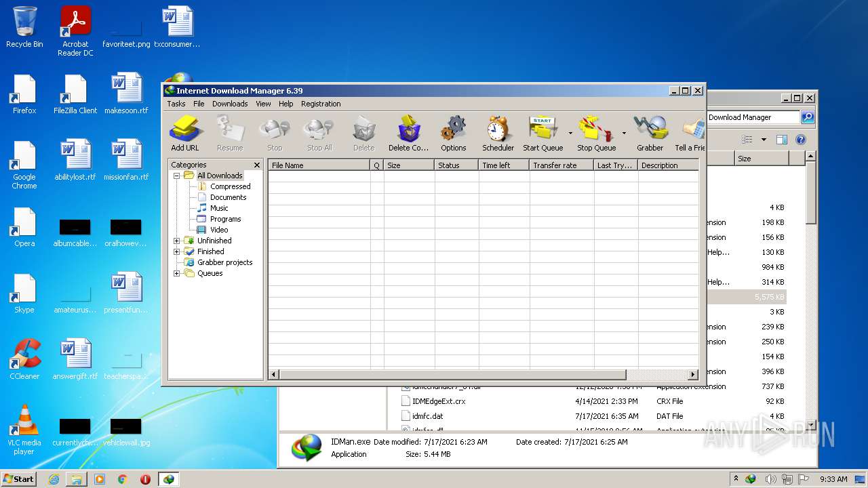Viewport: 868px width, 488px height.
Task: Click the download list horizontal scrollbar
Action: pos(452,375)
